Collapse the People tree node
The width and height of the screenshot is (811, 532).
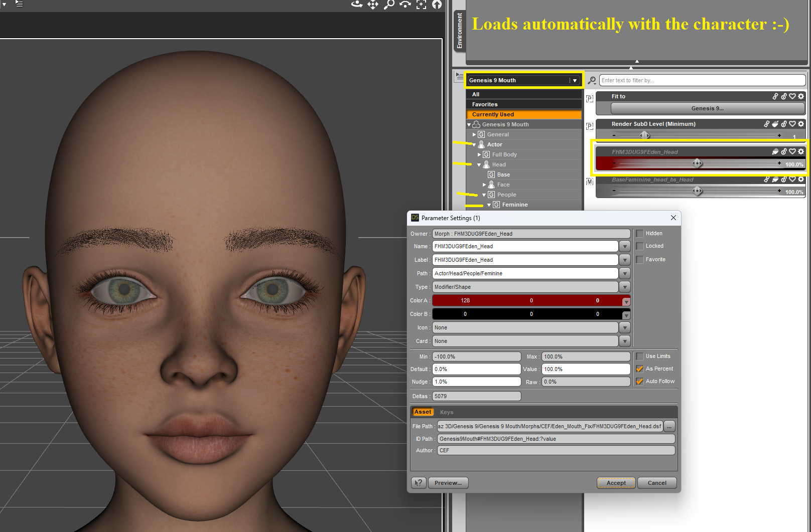pos(484,195)
